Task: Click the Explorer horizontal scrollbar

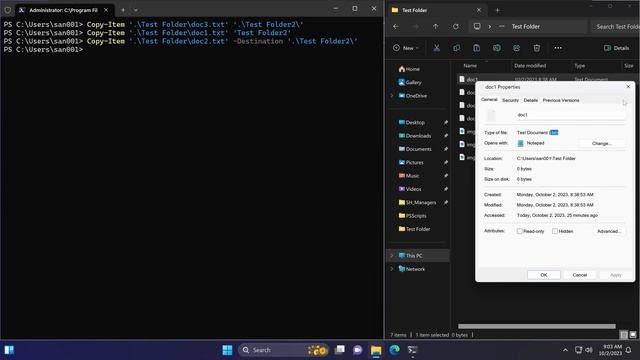Action: pyautogui.click(x=536, y=327)
